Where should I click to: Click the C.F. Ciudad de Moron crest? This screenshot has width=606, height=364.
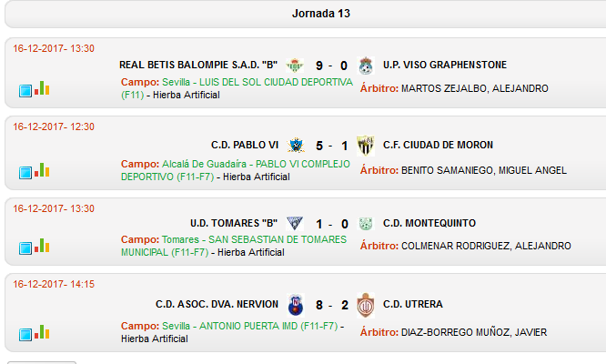(x=365, y=146)
